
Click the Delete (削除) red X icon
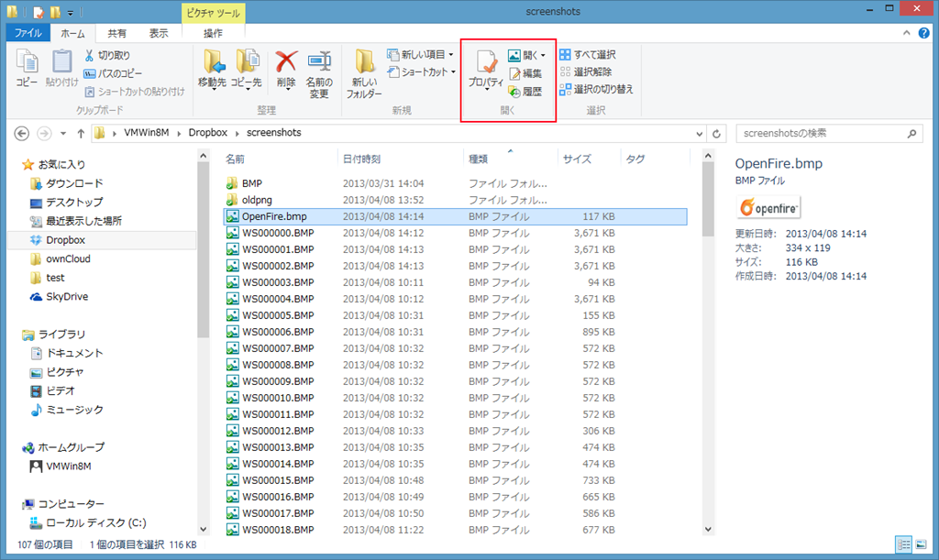[x=286, y=63]
